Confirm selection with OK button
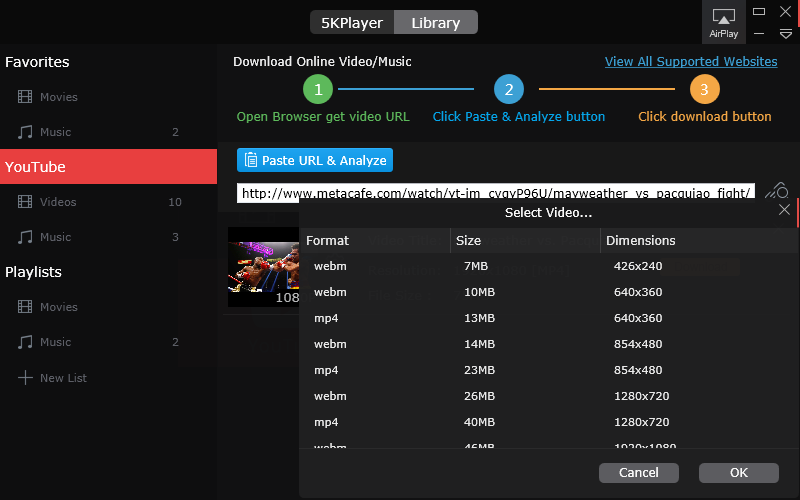This screenshot has width=800, height=500. [x=739, y=472]
